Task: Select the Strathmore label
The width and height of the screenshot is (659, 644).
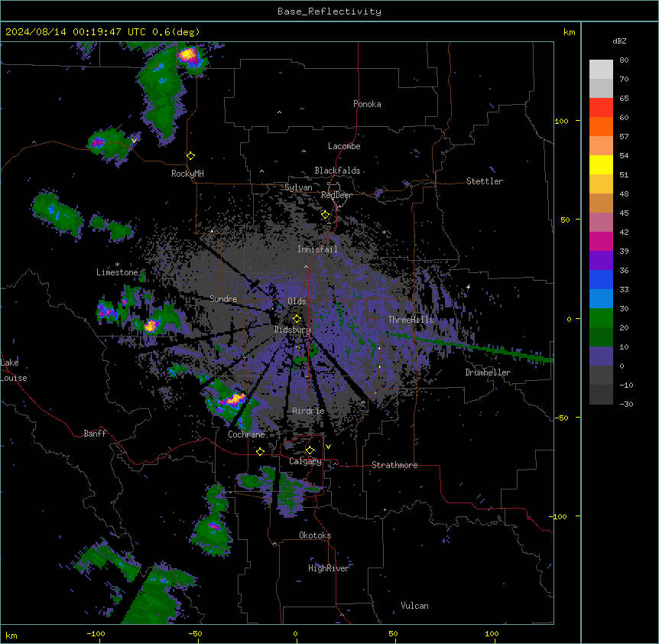Action: click(394, 465)
